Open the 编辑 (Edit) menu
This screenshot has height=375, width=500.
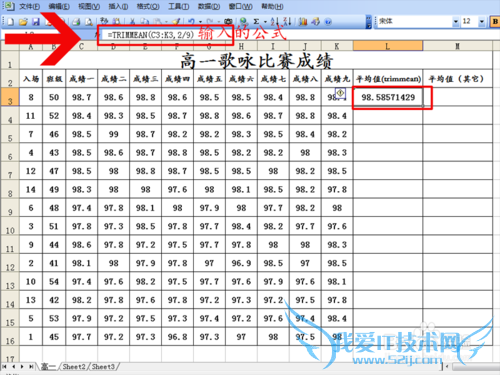coord(59,6)
